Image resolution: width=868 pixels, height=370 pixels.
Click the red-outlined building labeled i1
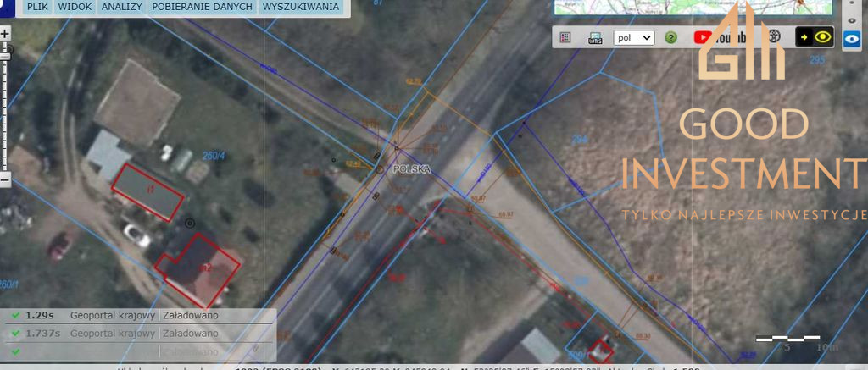point(147,192)
